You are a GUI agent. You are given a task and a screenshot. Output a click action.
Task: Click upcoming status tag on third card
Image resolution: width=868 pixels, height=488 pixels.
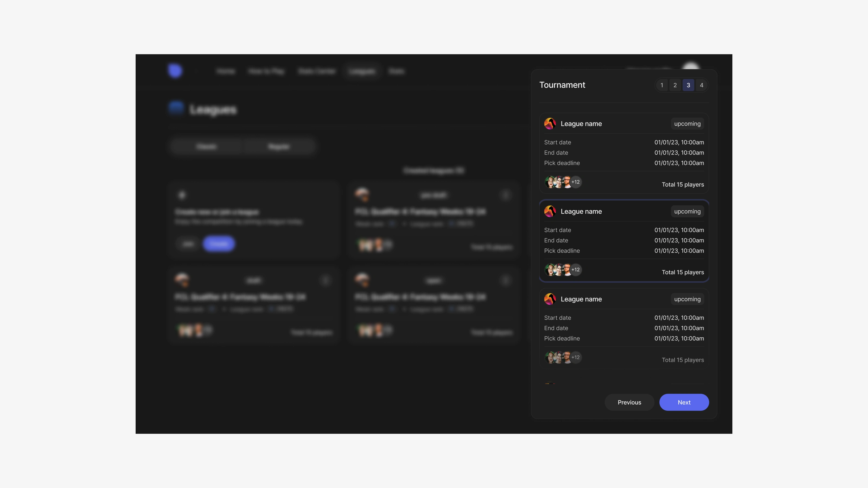pyautogui.click(x=687, y=299)
